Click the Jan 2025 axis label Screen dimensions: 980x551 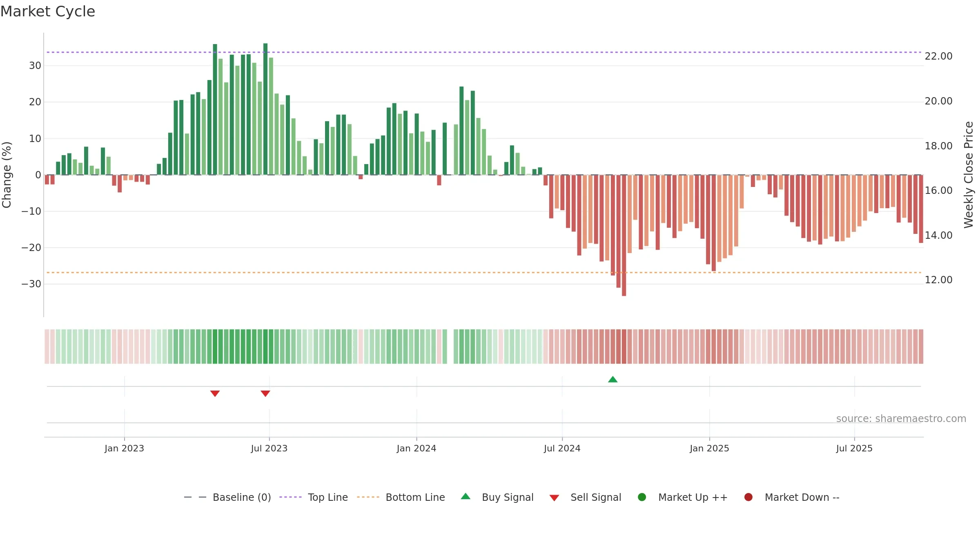pos(709,449)
